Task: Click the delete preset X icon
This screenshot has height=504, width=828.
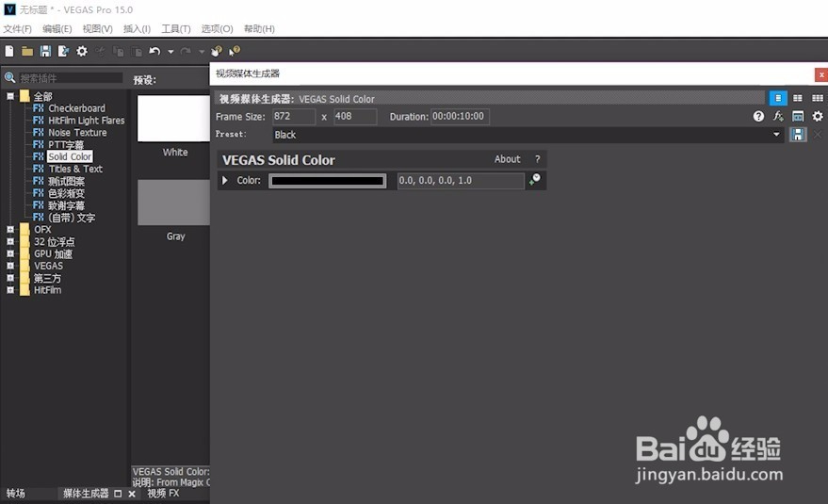Action: tap(818, 135)
